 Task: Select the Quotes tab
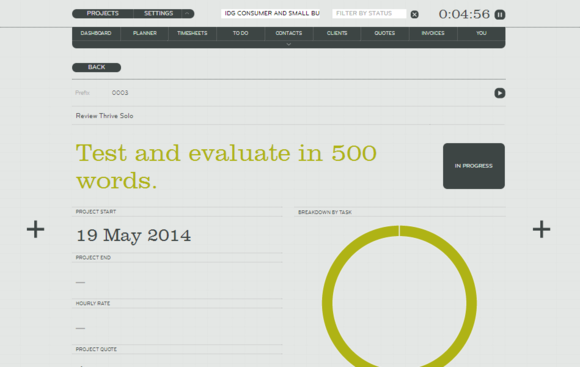click(385, 33)
